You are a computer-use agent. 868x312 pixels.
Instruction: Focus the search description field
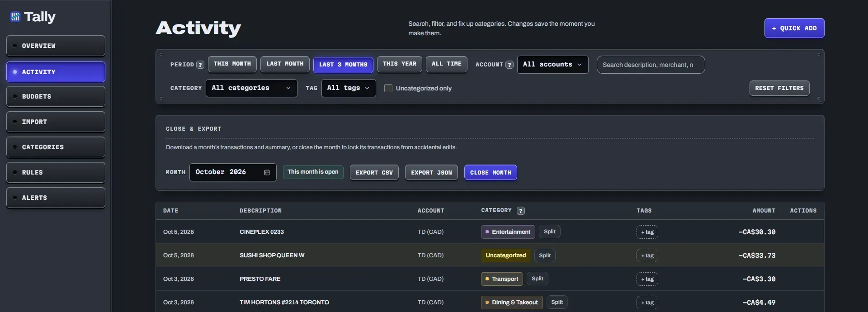pos(651,65)
